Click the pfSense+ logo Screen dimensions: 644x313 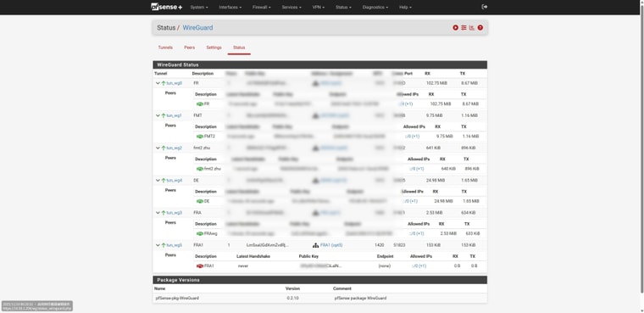(x=166, y=7)
